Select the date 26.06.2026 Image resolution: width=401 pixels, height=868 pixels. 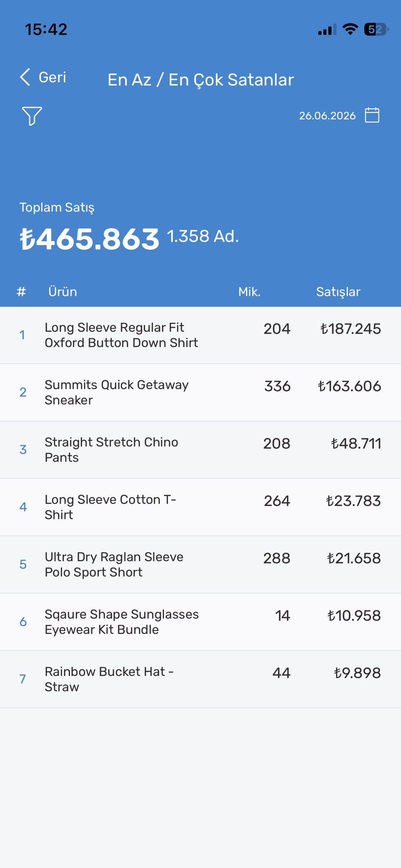(327, 116)
